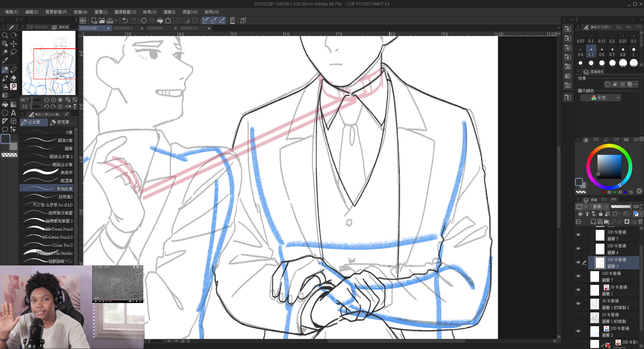Select the Balloon speech bubble tool
This screenshot has height=349, width=644.
[x=5, y=130]
